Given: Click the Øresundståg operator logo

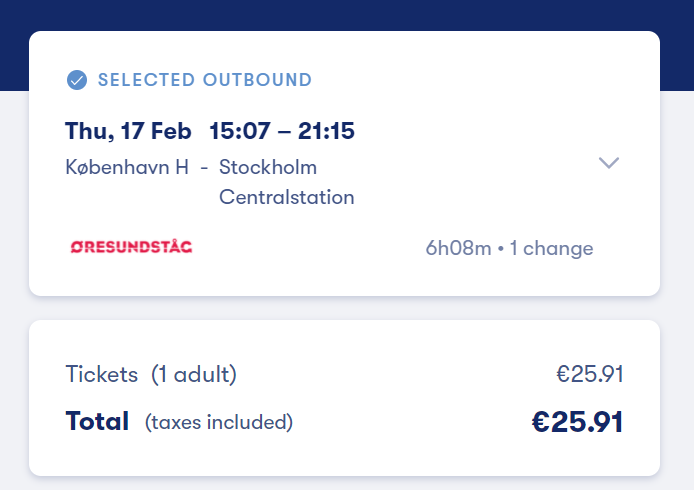Looking at the screenshot, I should 131,246.
